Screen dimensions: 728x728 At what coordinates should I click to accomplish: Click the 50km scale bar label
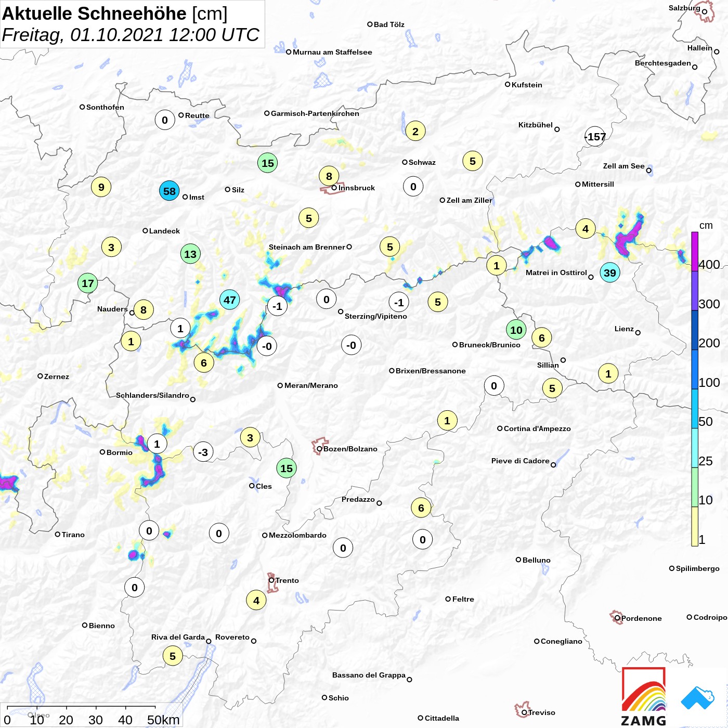click(163, 720)
